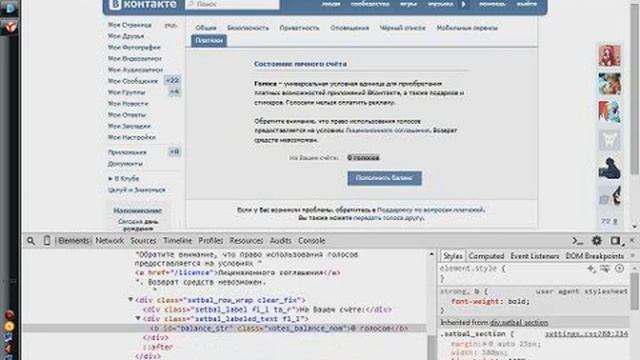Toggle element state icon in Styles pane
Screen dimensions: 640x360
pos(605,268)
